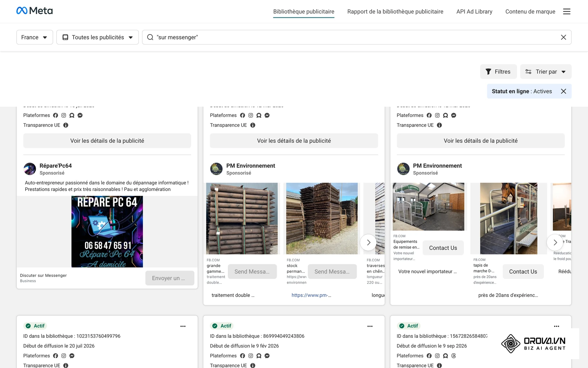The image size is (588, 368).
Task: Open horse on treadmill thumbnail
Action: point(509,219)
